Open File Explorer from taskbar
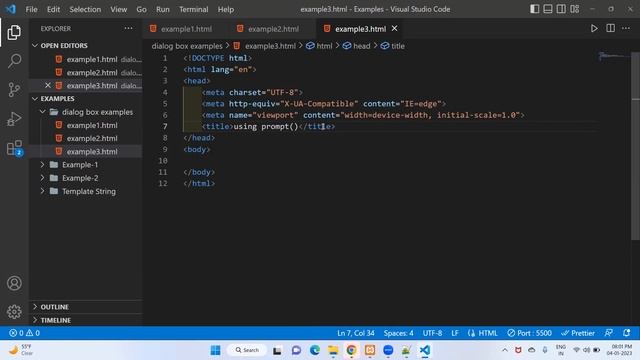640x360 pixels. (x=333, y=350)
